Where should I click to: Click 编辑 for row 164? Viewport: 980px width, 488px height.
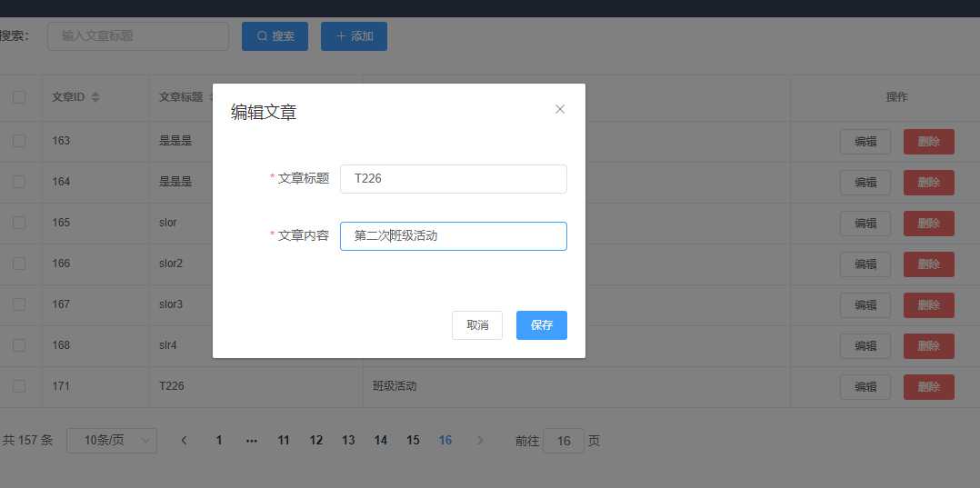[x=865, y=183]
